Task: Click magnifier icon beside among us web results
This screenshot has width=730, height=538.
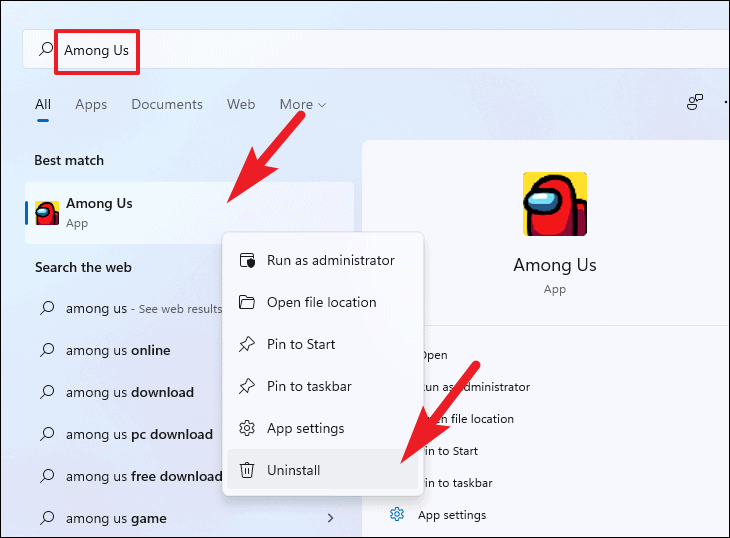Action: point(47,308)
